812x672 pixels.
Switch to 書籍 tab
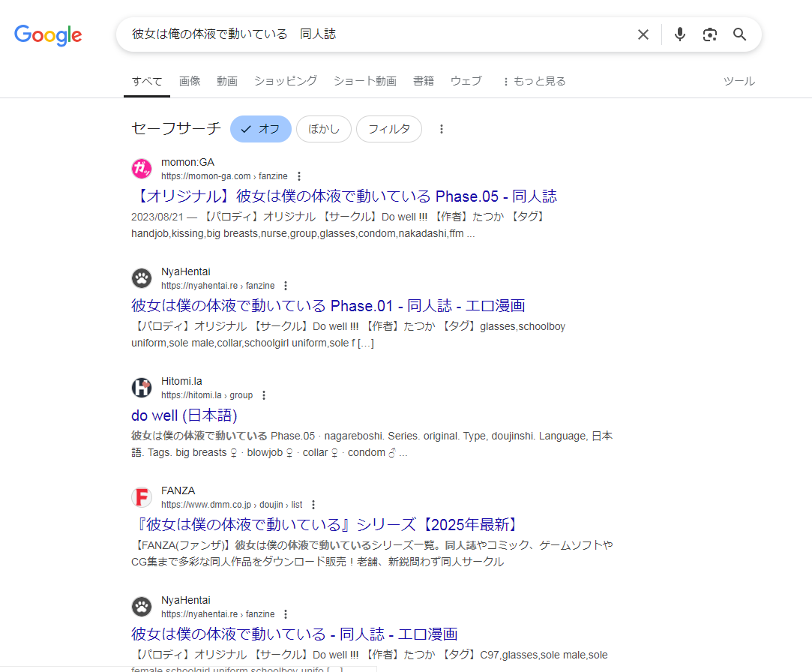point(423,81)
